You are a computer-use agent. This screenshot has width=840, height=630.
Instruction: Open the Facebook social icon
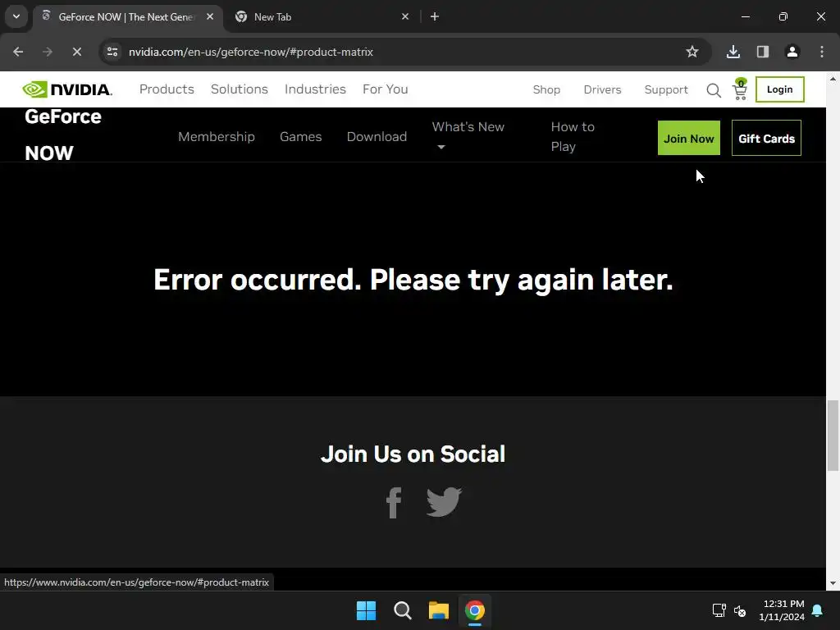pyautogui.click(x=395, y=503)
